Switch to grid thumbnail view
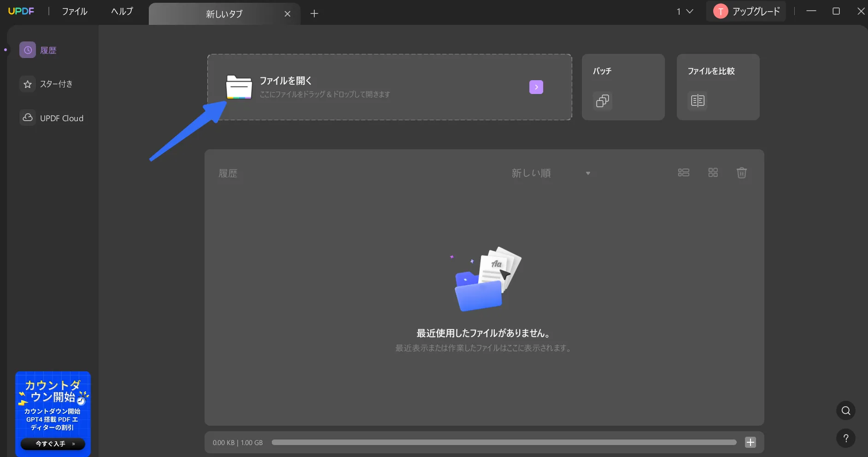The height and width of the screenshot is (457, 868). click(713, 173)
